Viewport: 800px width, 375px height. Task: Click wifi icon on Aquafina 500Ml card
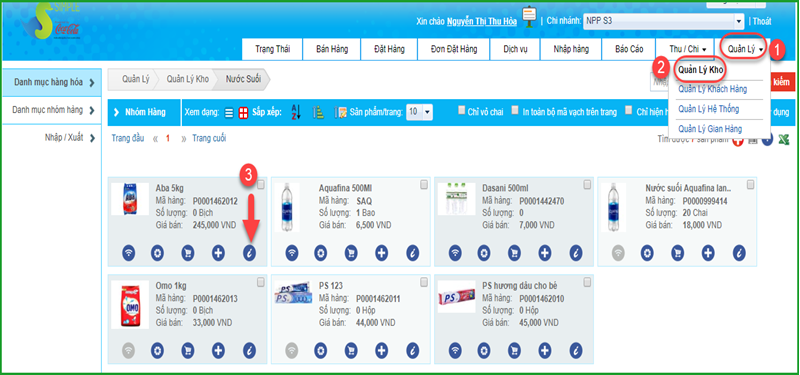pos(292,253)
